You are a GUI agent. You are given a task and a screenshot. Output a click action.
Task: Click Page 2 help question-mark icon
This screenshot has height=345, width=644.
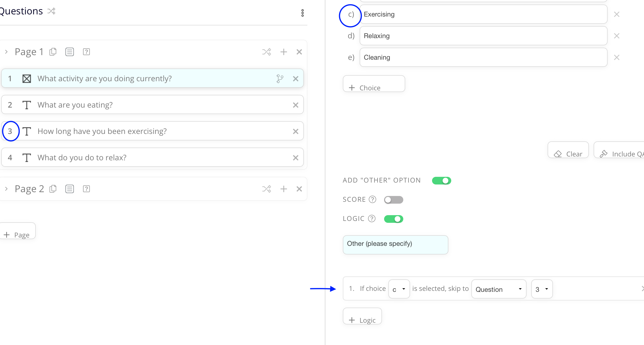click(x=86, y=189)
